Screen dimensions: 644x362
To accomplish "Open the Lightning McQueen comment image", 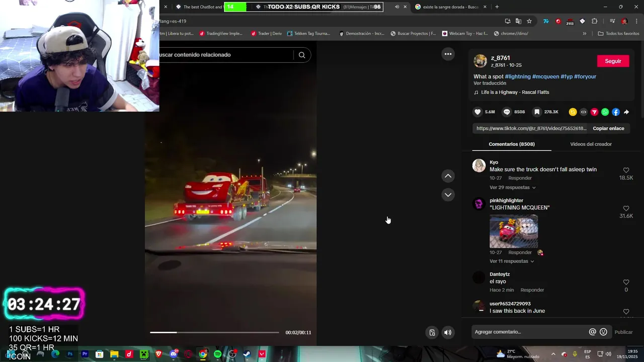I will 514,231.
